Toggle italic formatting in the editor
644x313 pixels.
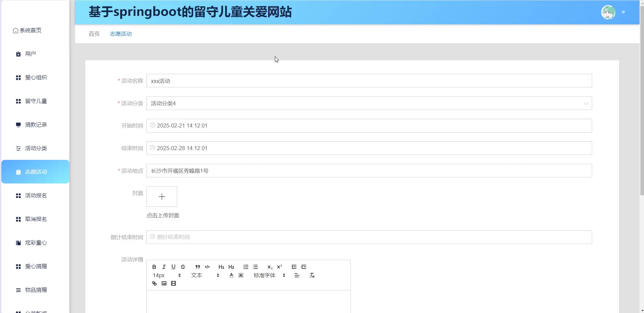(164, 267)
